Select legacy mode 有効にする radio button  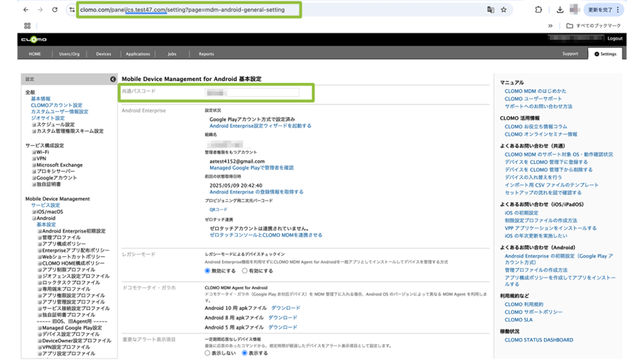(245, 271)
